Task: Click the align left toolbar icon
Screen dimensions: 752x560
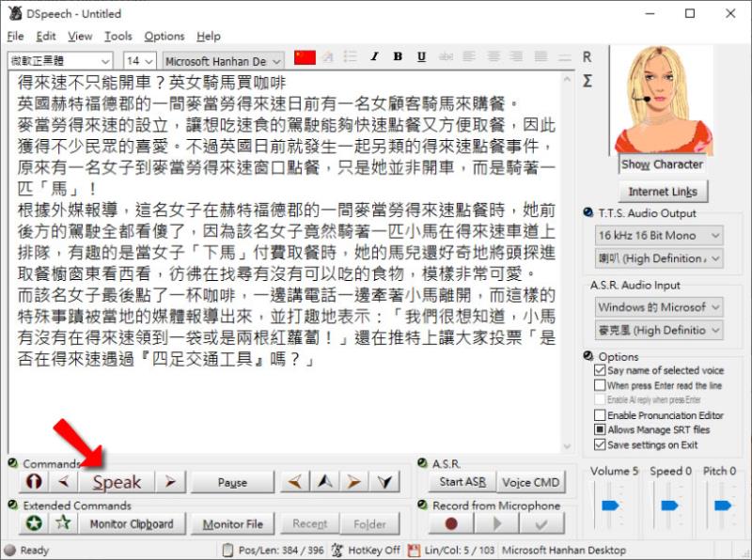Action: point(469,57)
